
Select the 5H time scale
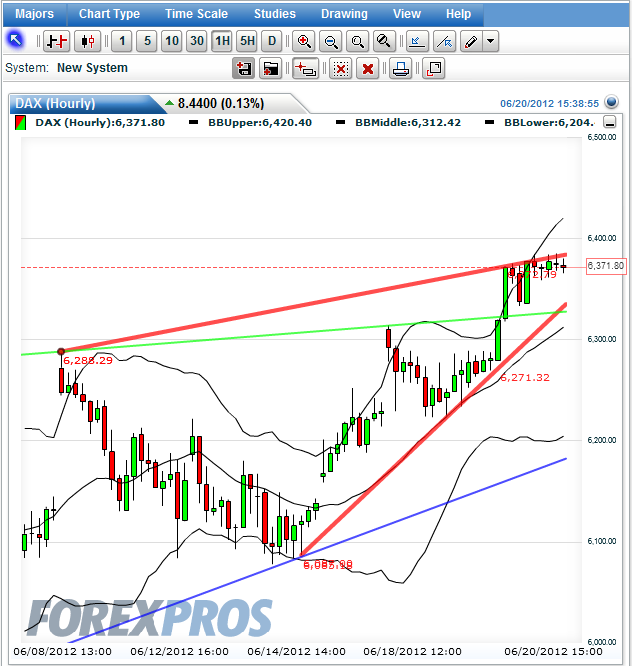[247, 41]
